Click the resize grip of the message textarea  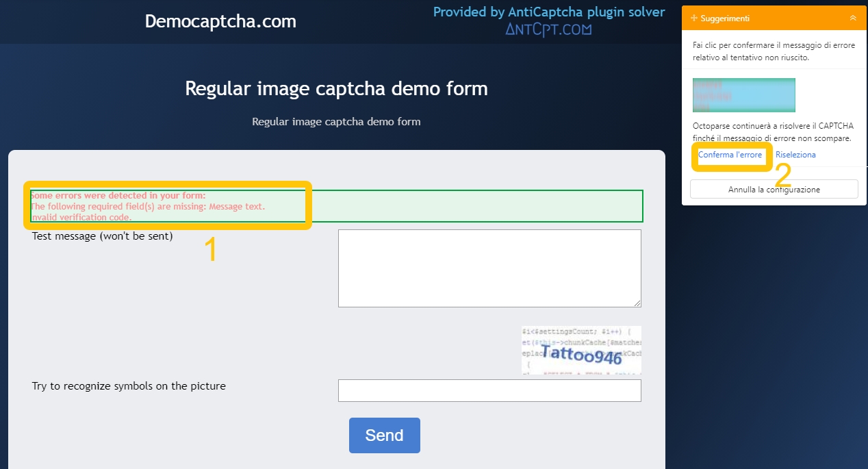click(637, 303)
